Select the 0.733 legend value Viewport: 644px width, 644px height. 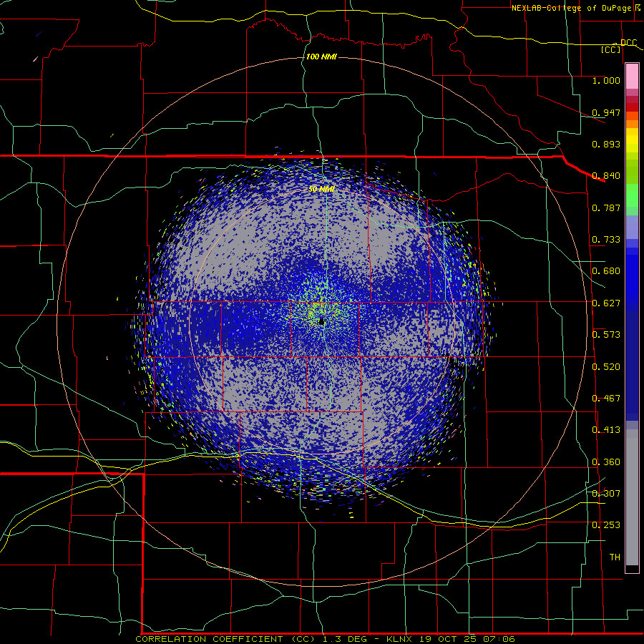(x=606, y=240)
